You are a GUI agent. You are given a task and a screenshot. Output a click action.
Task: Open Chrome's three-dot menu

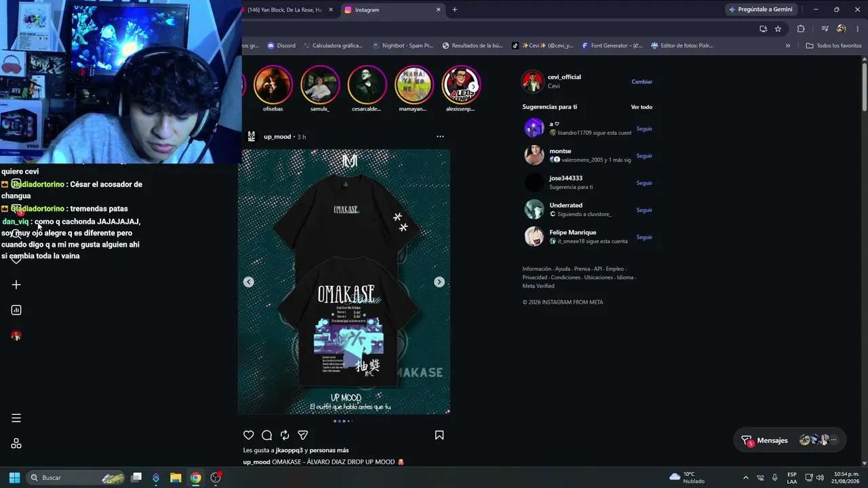pos(858,28)
